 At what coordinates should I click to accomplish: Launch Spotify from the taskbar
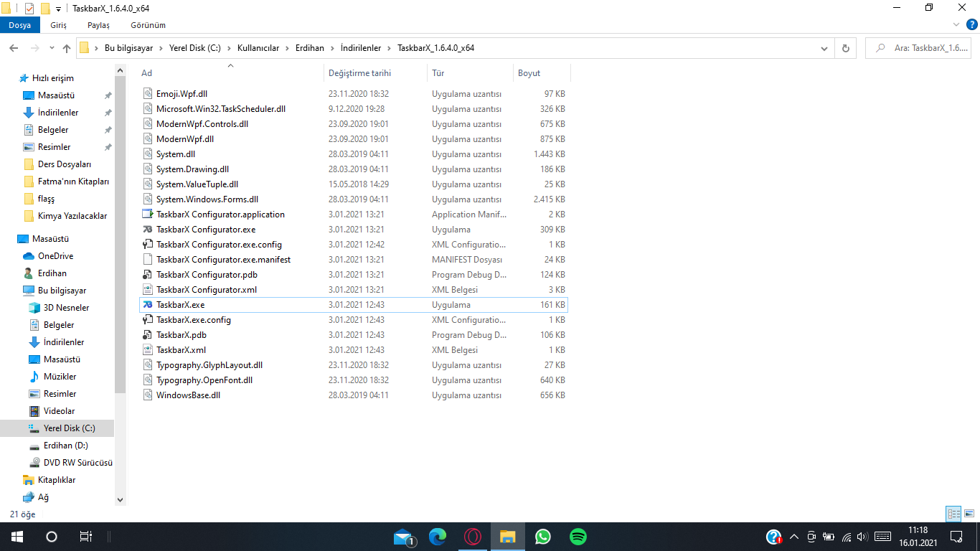578,537
